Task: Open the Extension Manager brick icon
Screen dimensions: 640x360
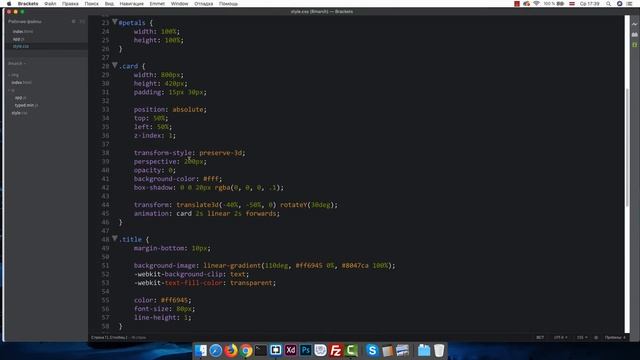Action: [x=634, y=35]
